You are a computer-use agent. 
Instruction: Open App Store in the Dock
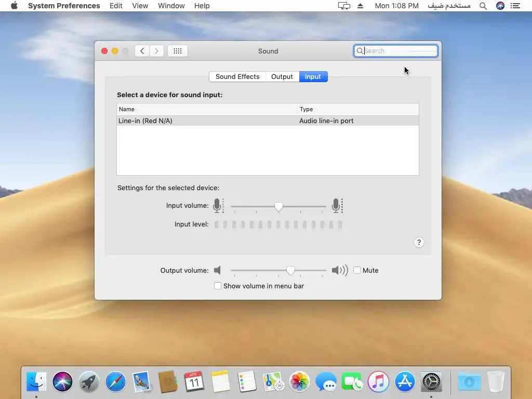coord(405,381)
